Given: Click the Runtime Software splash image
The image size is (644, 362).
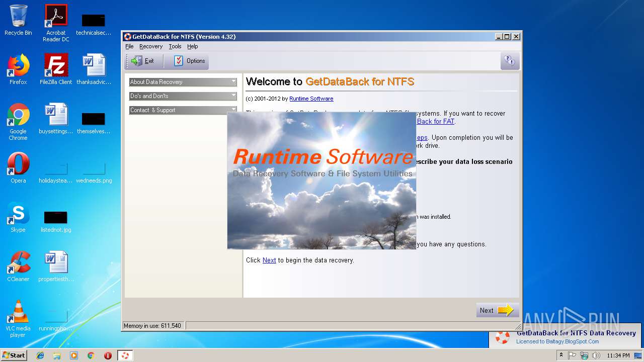Looking at the screenshot, I should 321,180.
